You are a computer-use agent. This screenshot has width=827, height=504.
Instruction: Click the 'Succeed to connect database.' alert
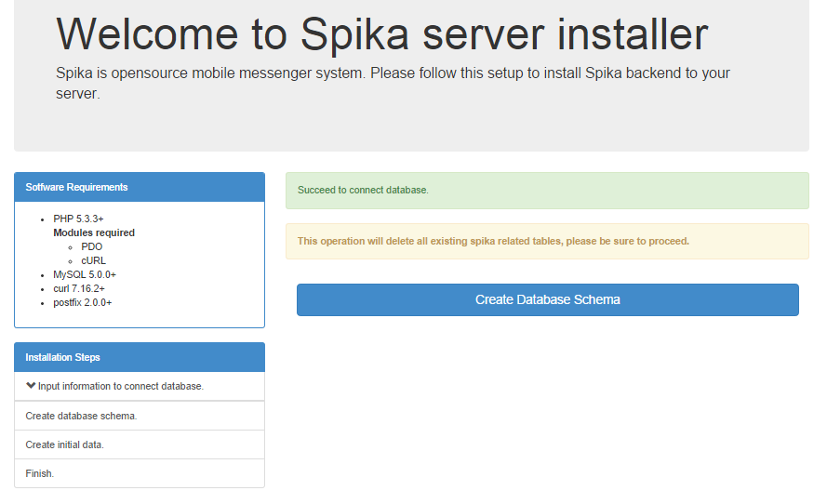pos(548,191)
